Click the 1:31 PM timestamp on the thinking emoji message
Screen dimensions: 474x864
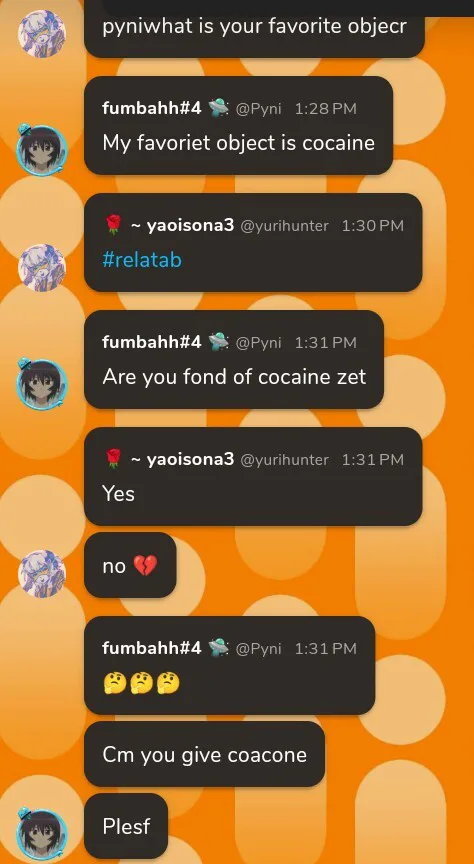click(326, 649)
